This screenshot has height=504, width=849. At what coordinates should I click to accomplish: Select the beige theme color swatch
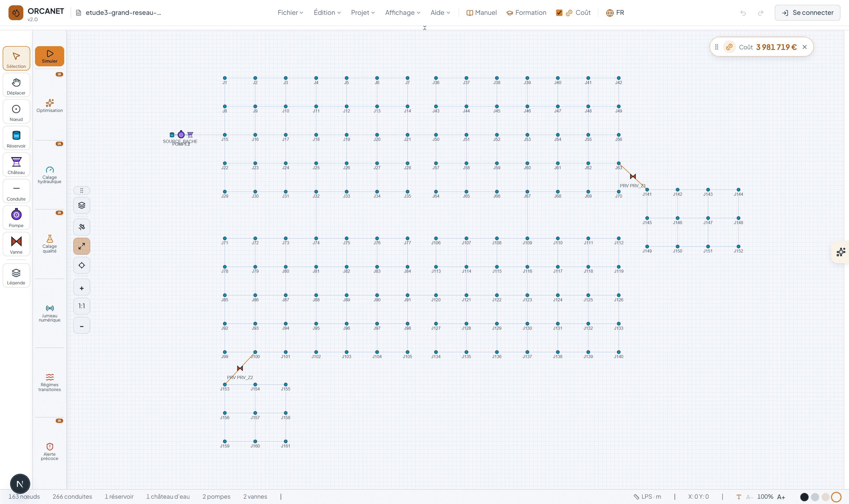point(825,497)
